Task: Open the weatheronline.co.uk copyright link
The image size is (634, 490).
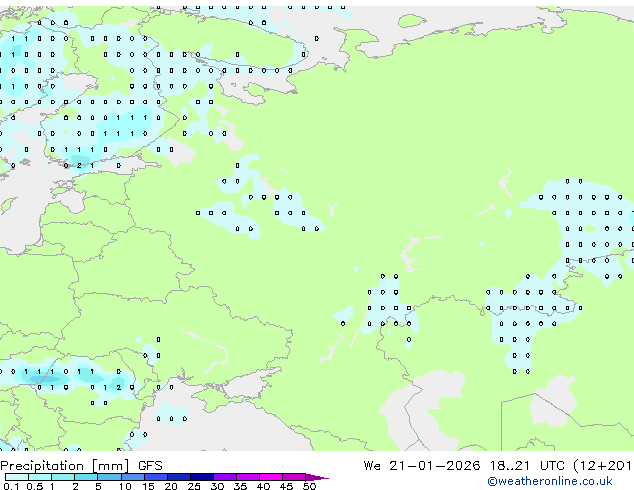Action: tap(549, 481)
